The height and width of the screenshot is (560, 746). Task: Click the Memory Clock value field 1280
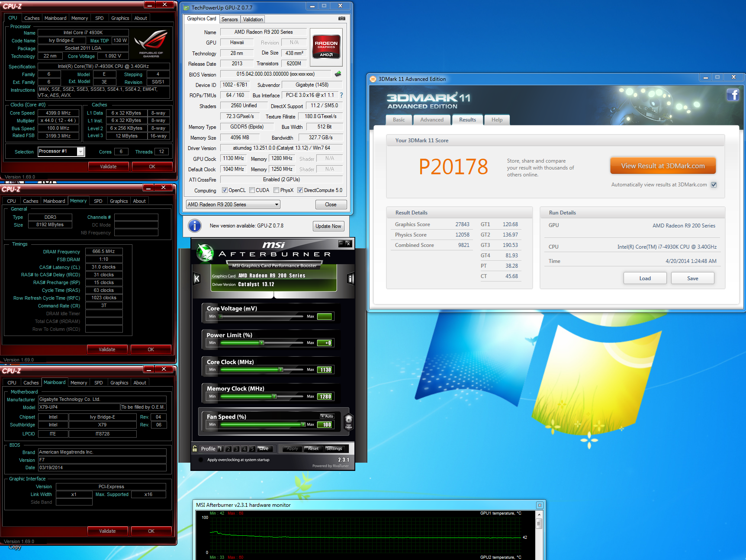coord(325,397)
